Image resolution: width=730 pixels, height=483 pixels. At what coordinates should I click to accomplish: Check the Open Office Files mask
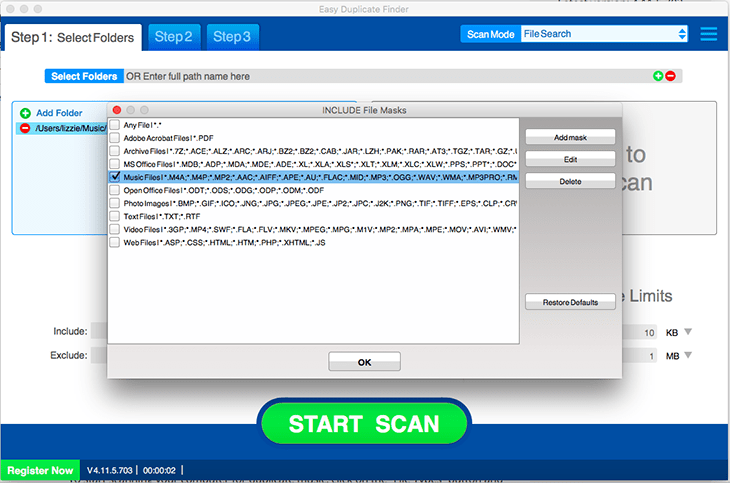[x=115, y=190]
